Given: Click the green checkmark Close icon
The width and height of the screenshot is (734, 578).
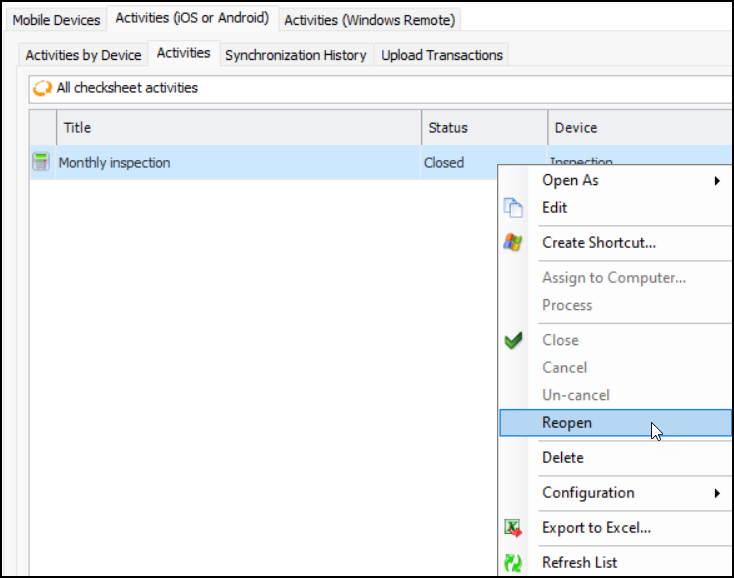Looking at the screenshot, I should (513, 340).
